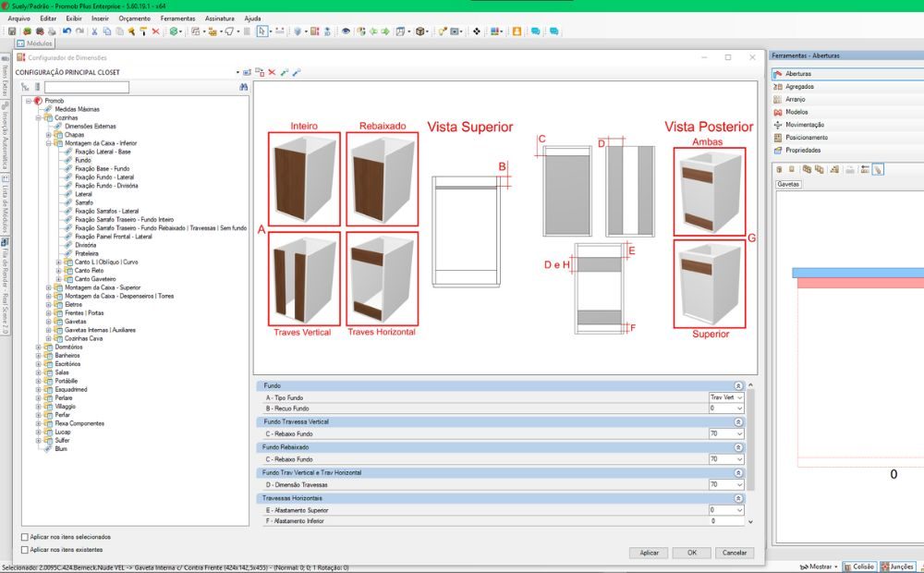The height and width of the screenshot is (573, 924).
Task: Click the Undo icon in the toolbar
Action: (67, 32)
